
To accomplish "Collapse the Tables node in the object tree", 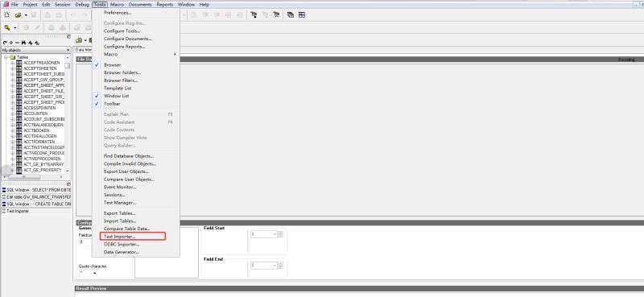I will (6, 57).
